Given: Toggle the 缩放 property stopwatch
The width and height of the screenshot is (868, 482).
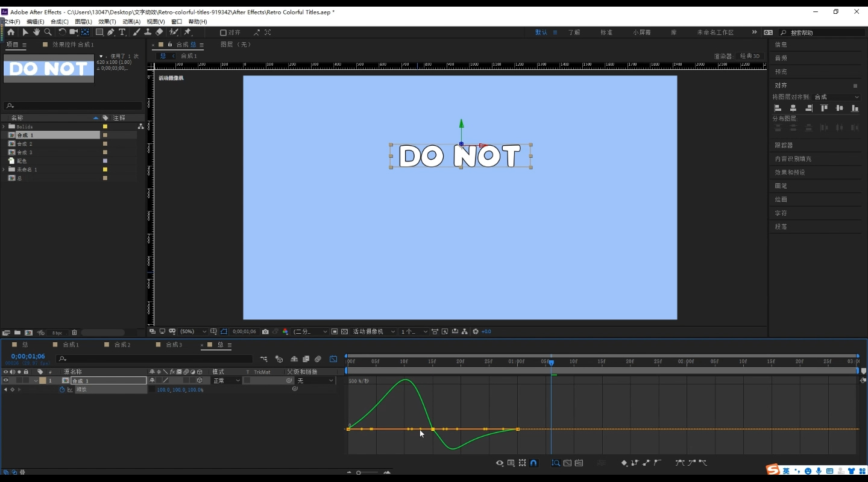Looking at the screenshot, I should 61,390.
